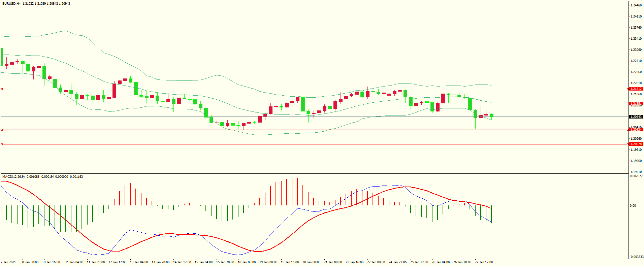Click the 1.24460 price scale value
Image resolution: width=644 pixels, height=266 pixels.
pos(636,5)
